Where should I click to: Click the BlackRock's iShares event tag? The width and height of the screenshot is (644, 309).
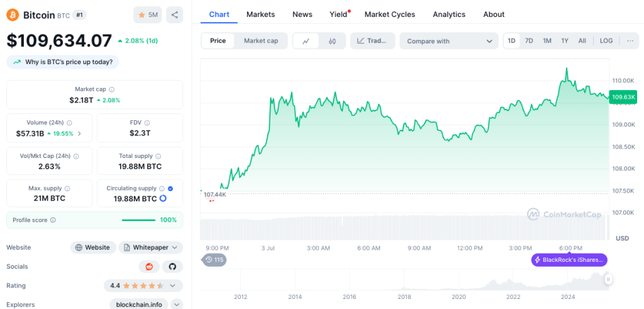coord(569,260)
